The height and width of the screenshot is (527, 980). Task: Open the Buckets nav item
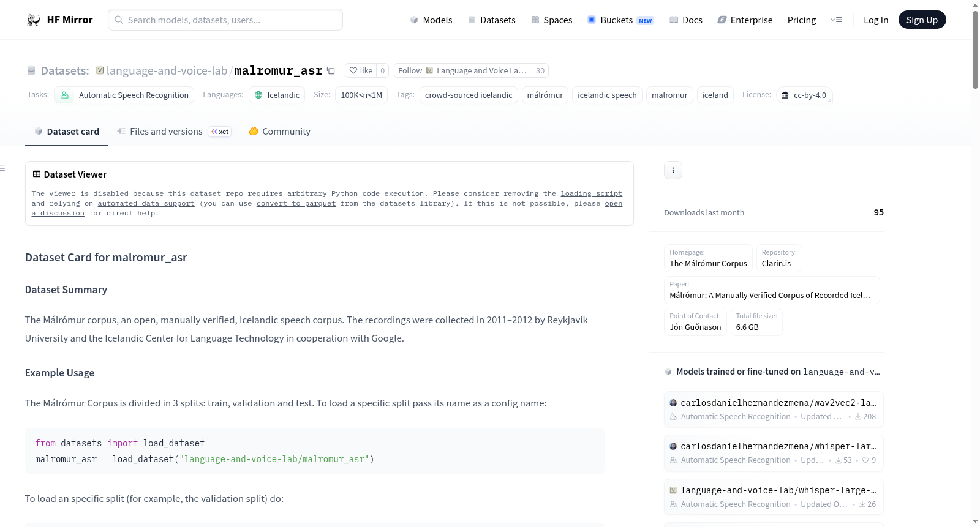(x=620, y=20)
